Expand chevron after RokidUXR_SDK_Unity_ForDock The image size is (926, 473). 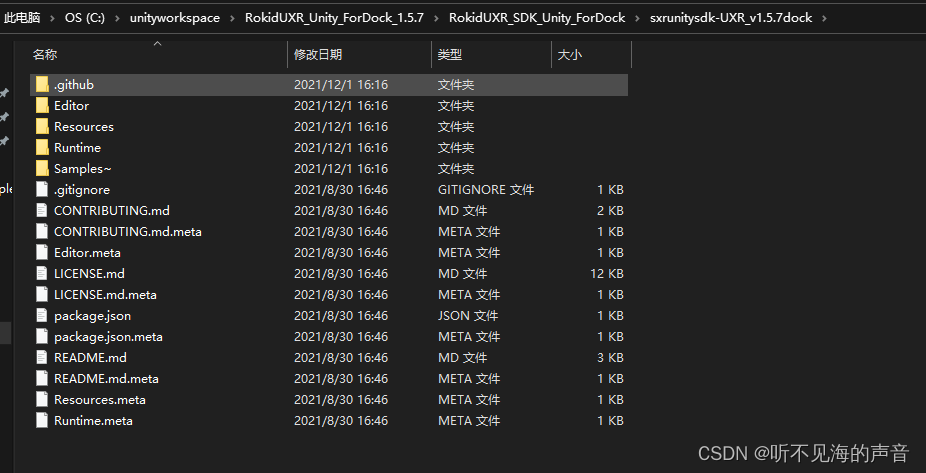tap(637, 18)
